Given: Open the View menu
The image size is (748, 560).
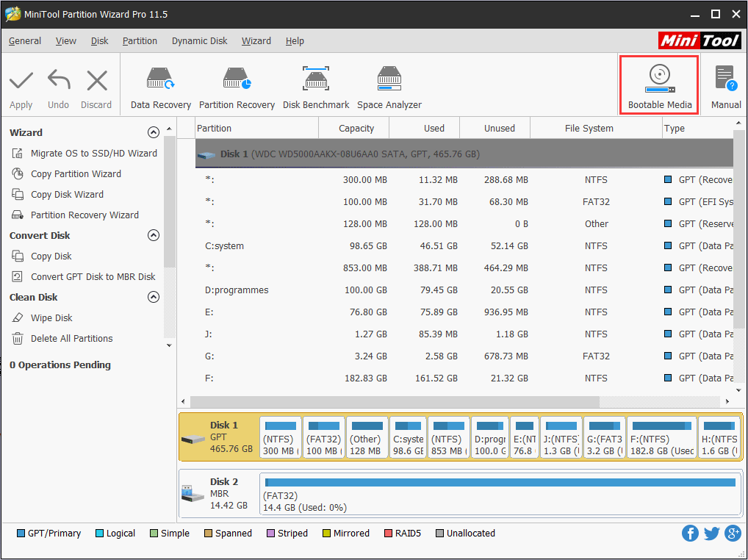Looking at the screenshot, I should click(66, 41).
